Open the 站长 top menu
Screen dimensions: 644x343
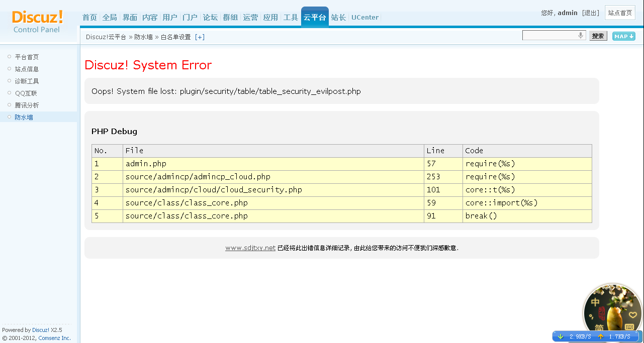pyautogui.click(x=338, y=18)
